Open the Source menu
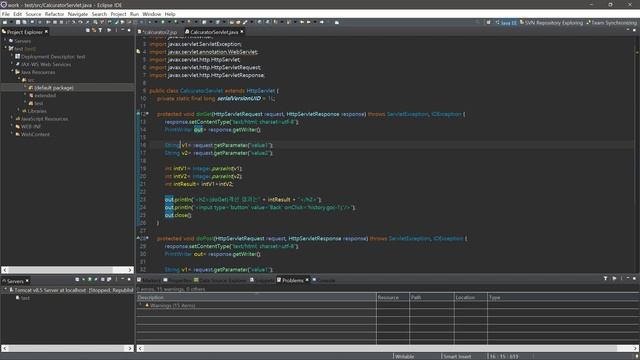 33,14
